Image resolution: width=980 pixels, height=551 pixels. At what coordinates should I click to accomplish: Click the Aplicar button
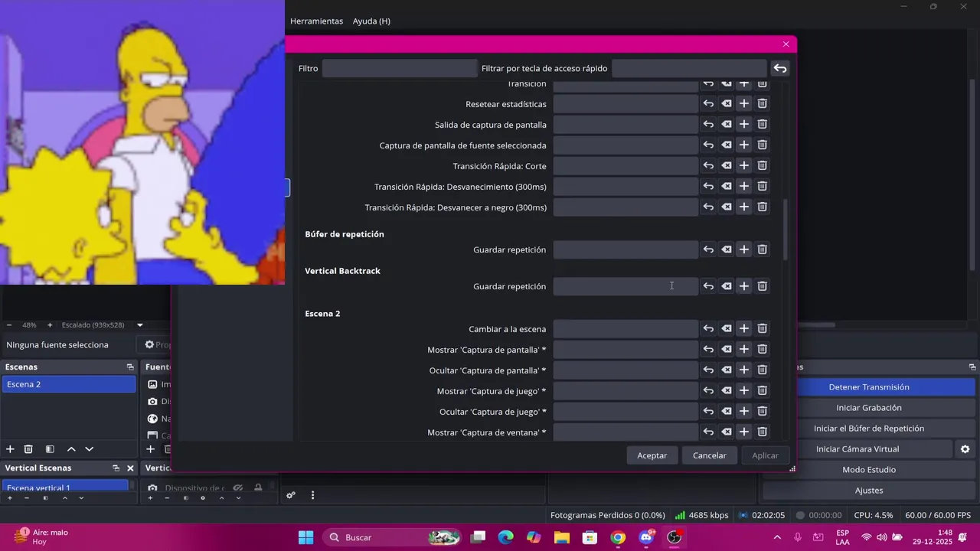click(765, 455)
